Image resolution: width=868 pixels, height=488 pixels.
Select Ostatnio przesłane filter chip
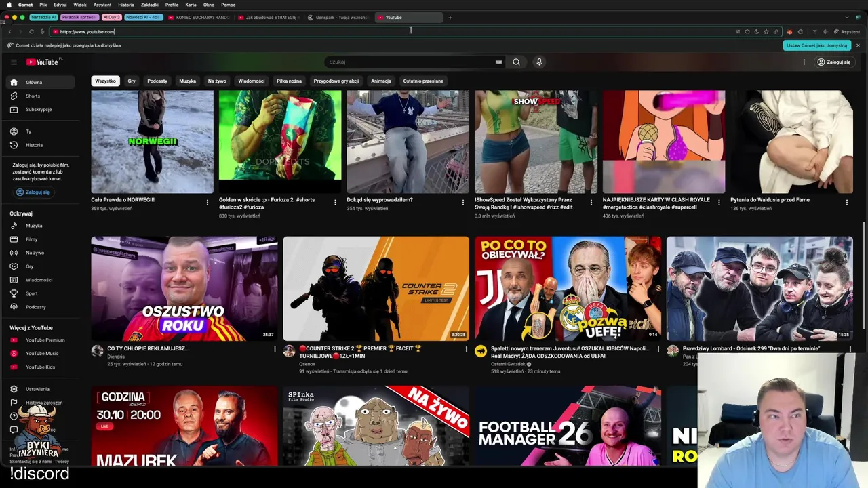423,81
